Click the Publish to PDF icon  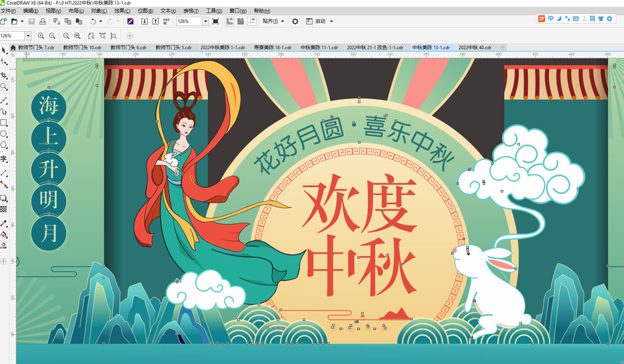[166, 21]
